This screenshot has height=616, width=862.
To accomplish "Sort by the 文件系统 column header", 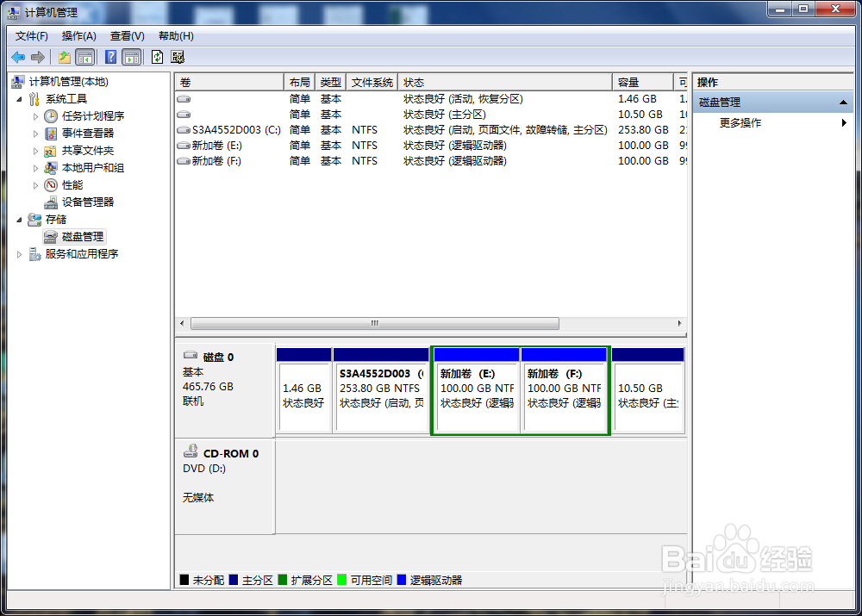I will pyautogui.click(x=372, y=83).
